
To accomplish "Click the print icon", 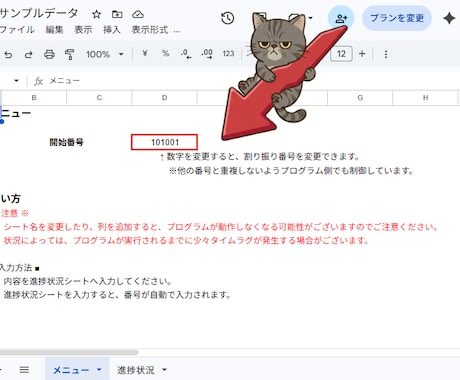I will pyautogui.click(x=49, y=54).
